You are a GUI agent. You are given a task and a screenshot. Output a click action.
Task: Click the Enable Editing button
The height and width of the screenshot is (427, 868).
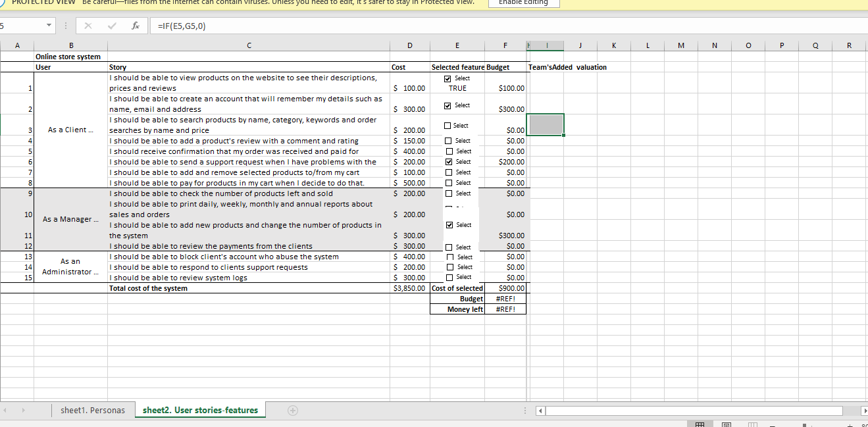pyautogui.click(x=523, y=3)
